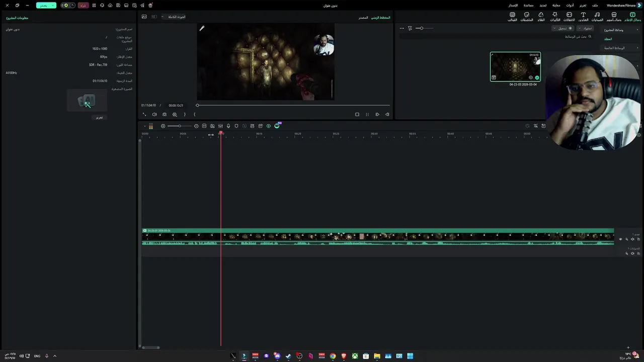644x362 pixels.
Task: Click the mark in bracket icon
Action: point(195,114)
